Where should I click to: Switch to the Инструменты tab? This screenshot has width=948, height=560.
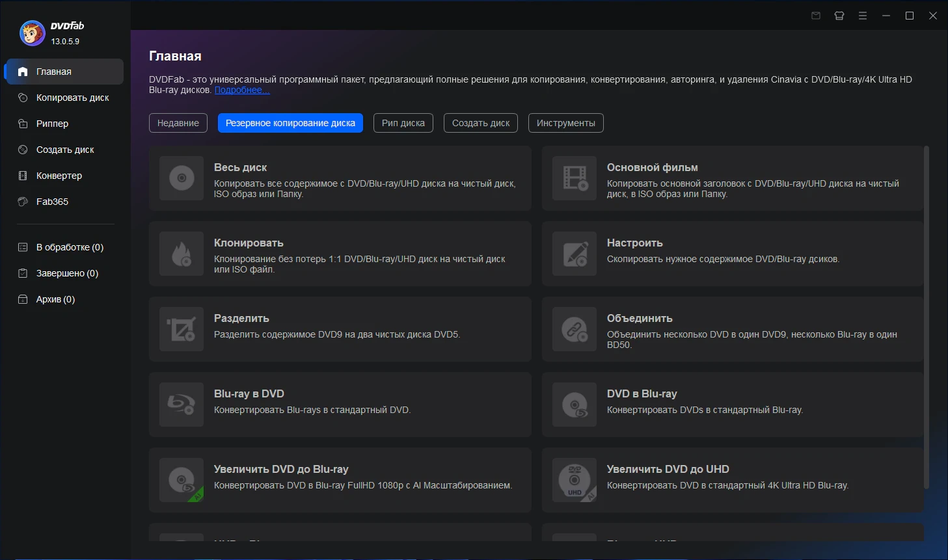(566, 123)
